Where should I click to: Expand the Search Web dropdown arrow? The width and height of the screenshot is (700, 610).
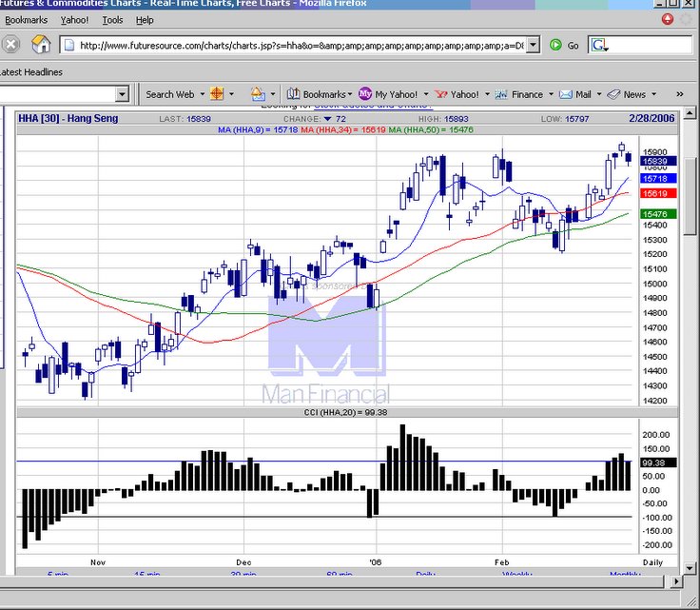[203, 94]
